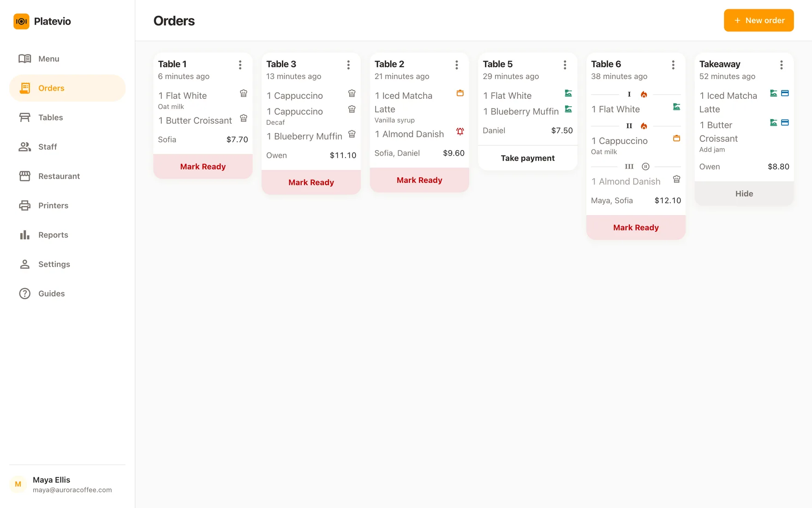Image resolution: width=812 pixels, height=508 pixels.
Task: Open the Table 3 three-dot menu
Action: (x=349, y=65)
